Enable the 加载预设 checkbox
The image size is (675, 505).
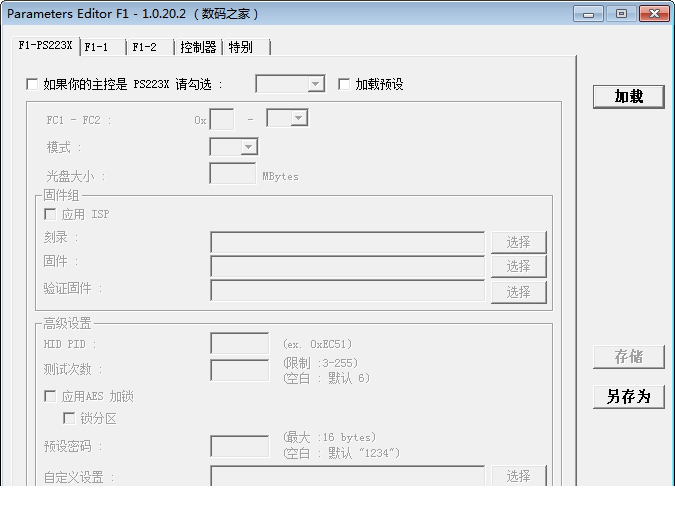[x=344, y=84]
